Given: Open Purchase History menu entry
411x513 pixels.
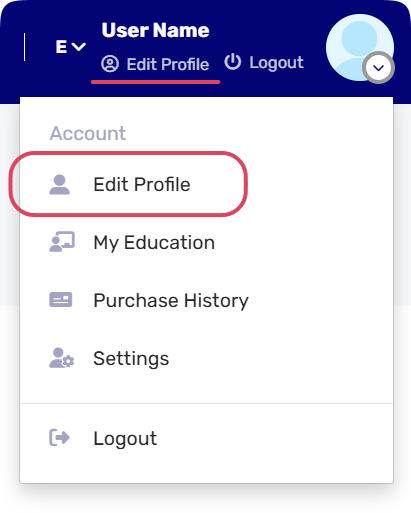Looking at the screenshot, I should pyautogui.click(x=171, y=300).
